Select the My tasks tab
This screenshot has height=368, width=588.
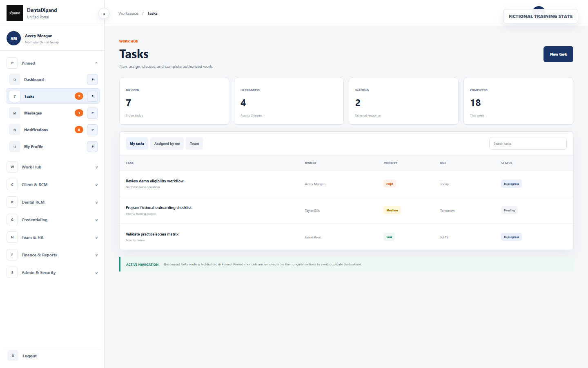pos(137,144)
